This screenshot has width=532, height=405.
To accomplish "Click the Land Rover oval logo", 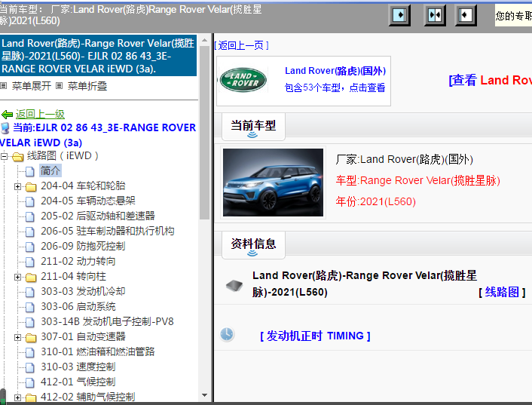I will click(x=243, y=80).
